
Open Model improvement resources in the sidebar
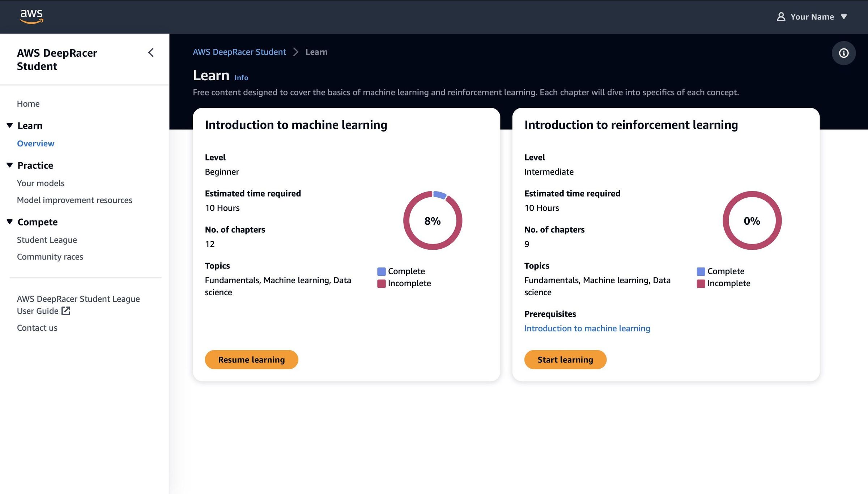(x=75, y=200)
